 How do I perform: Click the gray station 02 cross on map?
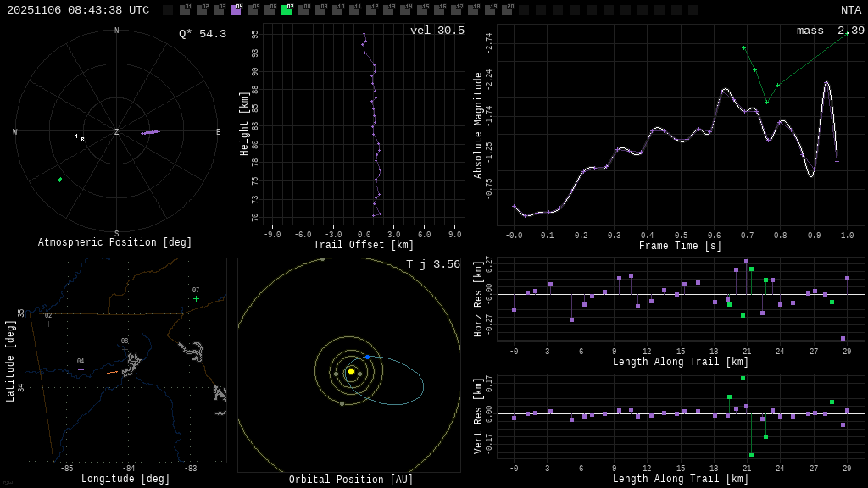(48, 324)
